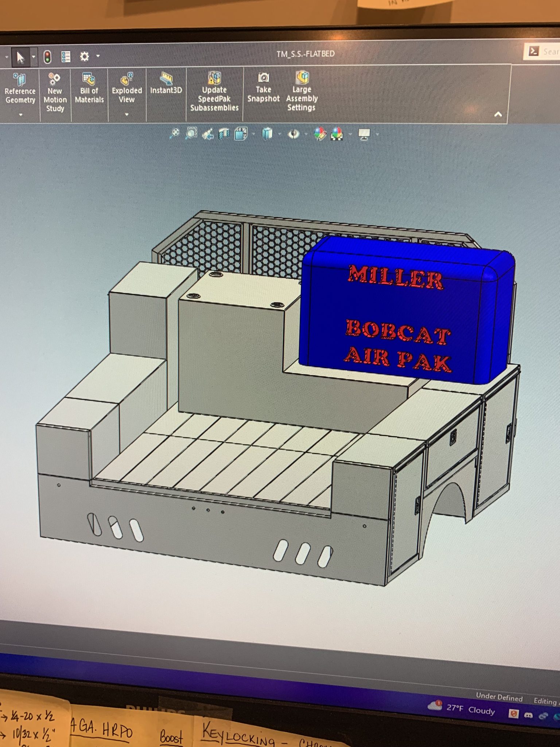Open the Hide/Show Items dropdown arrow
The height and width of the screenshot is (747, 560).
pos(306,134)
